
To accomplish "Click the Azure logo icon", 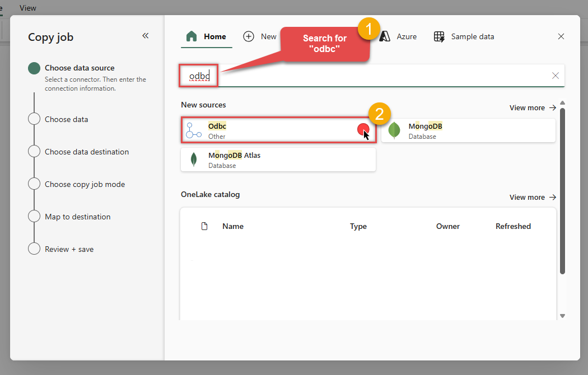I will click(x=385, y=36).
